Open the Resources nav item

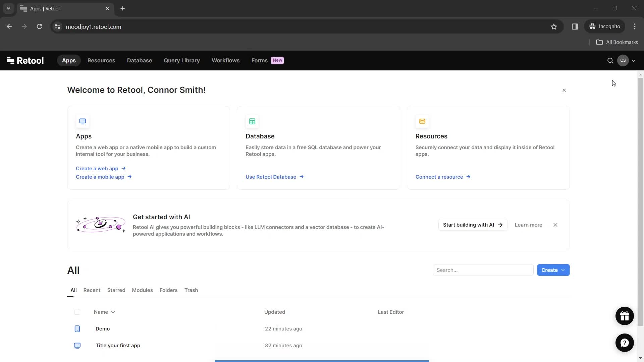[x=101, y=60]
